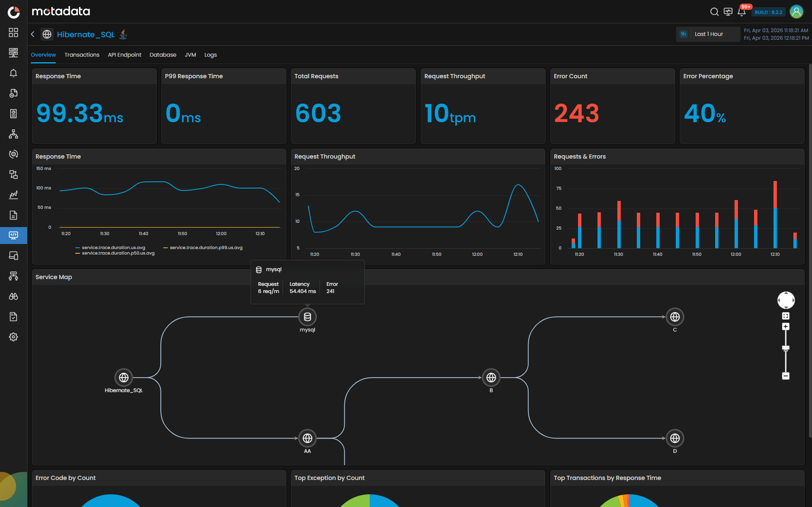Select the Dashboard grid icon in sidebar
The height and width of the screenshot is (507, 812).
pyautogui.click(x=14, y=33)
